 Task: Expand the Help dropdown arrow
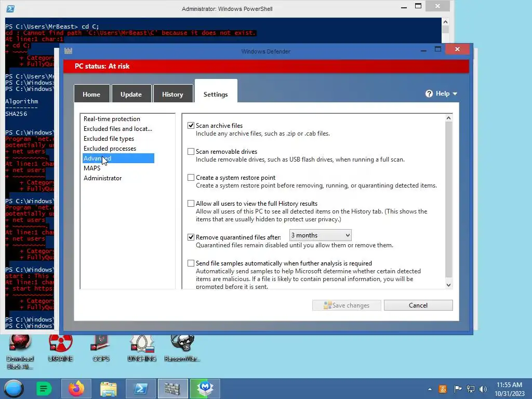tap(455, 94)
